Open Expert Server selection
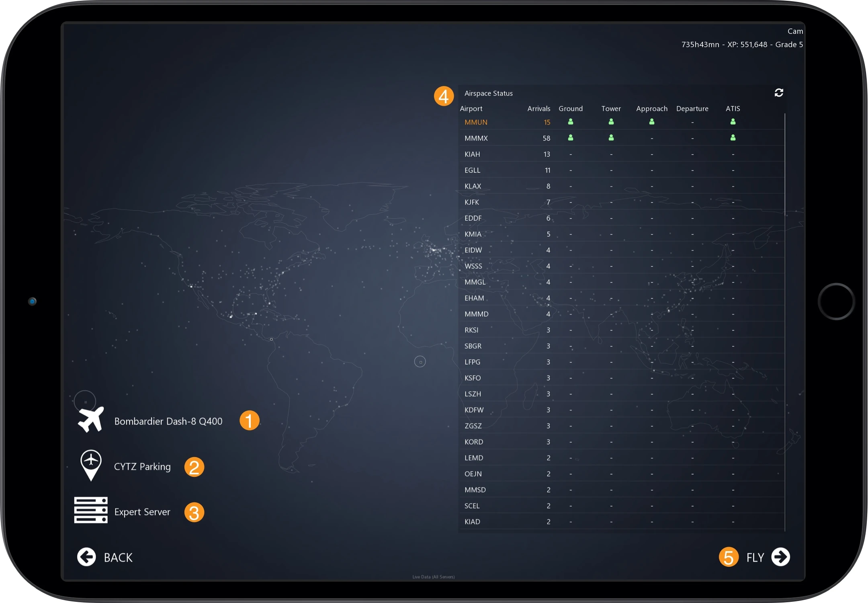Viewport: 868px width, 603px height. pos(142,512)
